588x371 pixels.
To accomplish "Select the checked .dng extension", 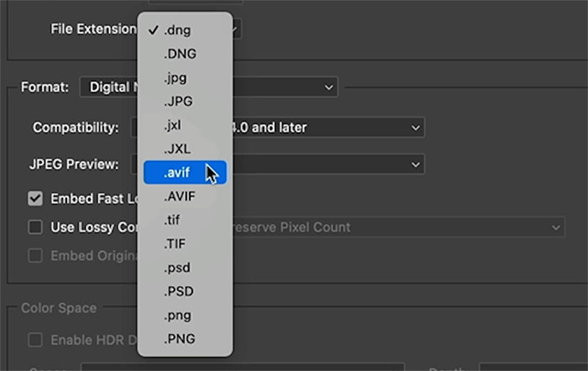I will (177, 30).
